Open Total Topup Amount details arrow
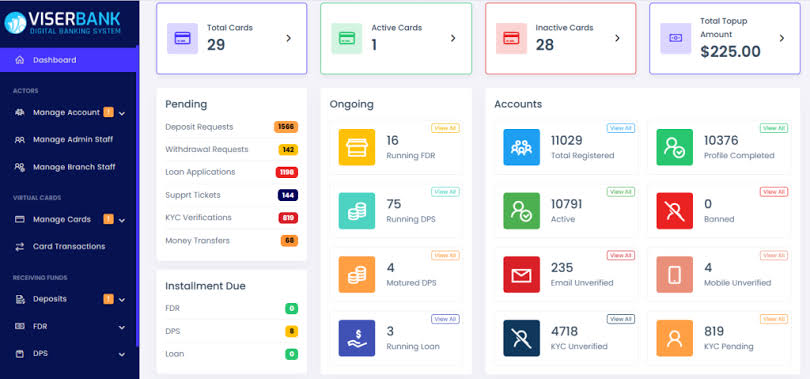Viewport: 810px width, 379px height. (x=782, y=38)
